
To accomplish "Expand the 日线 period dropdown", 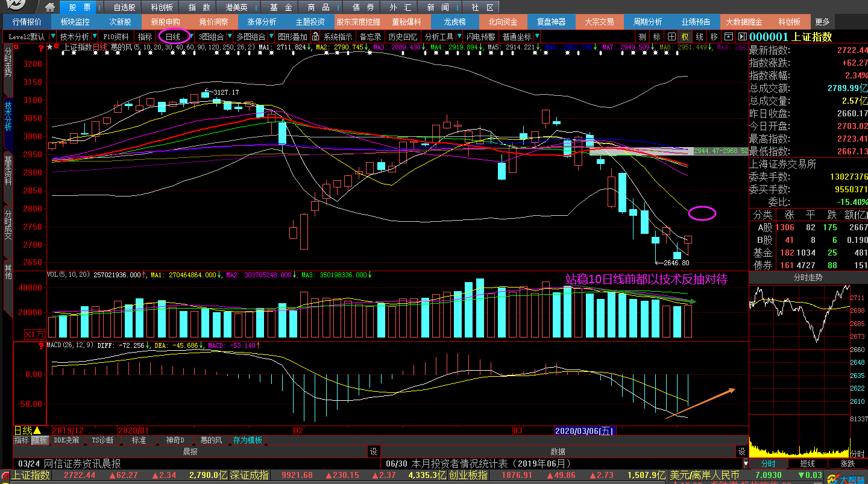I will pyautogui.click(x=190, y=37).
